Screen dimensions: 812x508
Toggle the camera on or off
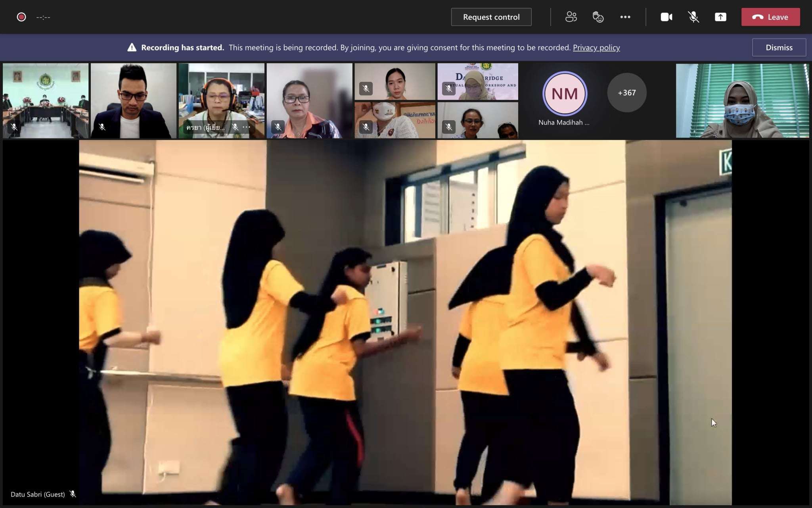point(666,17)
